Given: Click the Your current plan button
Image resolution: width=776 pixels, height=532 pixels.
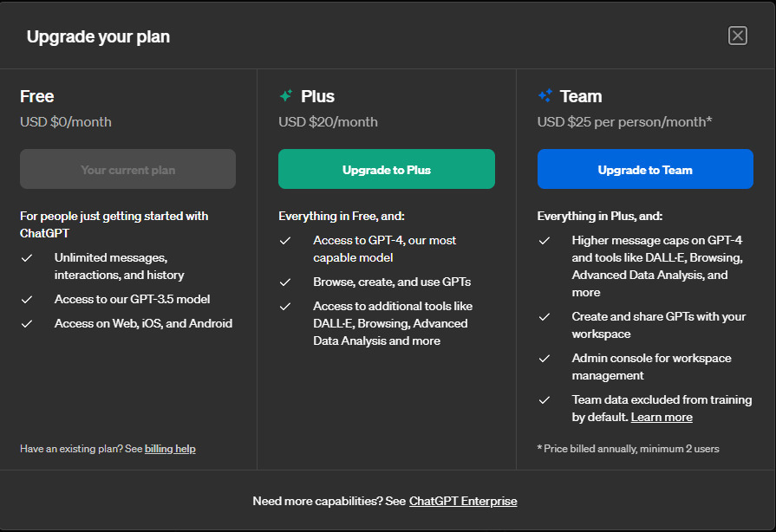Looking at the screenshot, I should pos(127,169).
